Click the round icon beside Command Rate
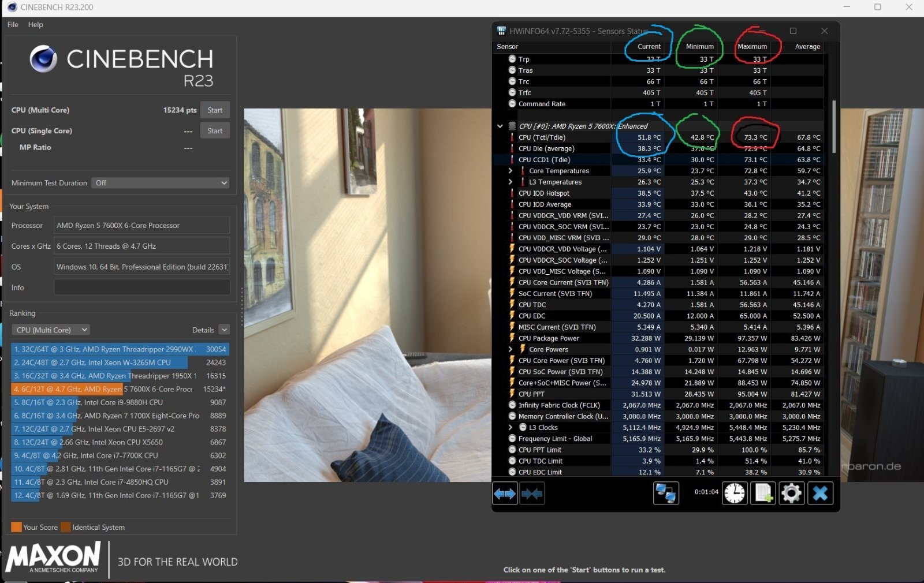The image size is (924, 583). [512, 104]
